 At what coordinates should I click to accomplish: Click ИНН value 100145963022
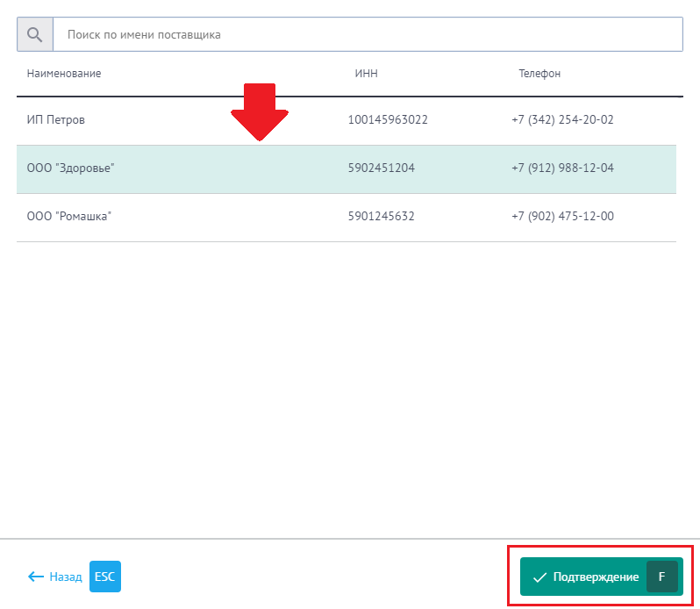point(388,120)
